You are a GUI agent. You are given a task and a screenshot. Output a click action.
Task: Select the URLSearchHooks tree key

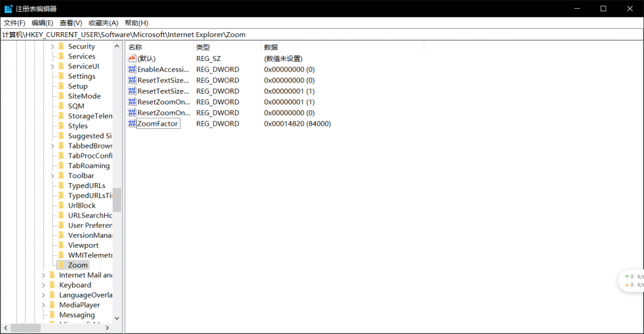point(90,215)
